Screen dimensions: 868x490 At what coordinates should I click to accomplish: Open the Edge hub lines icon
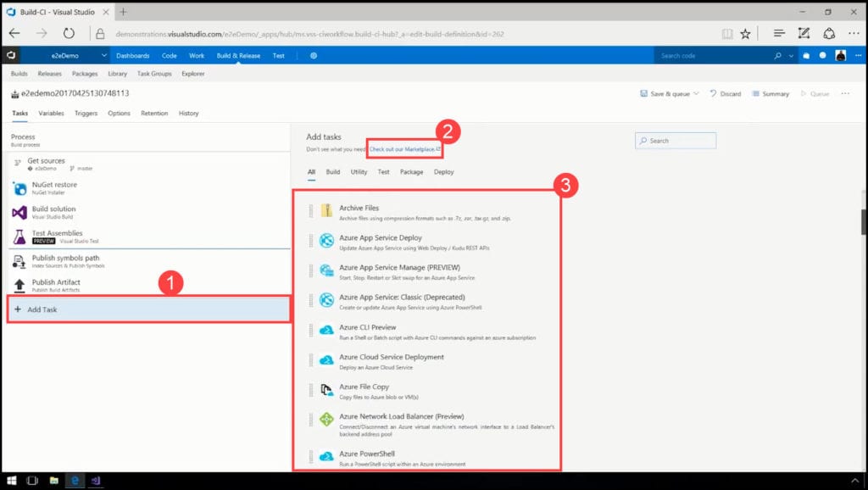(x=779, y=34)
